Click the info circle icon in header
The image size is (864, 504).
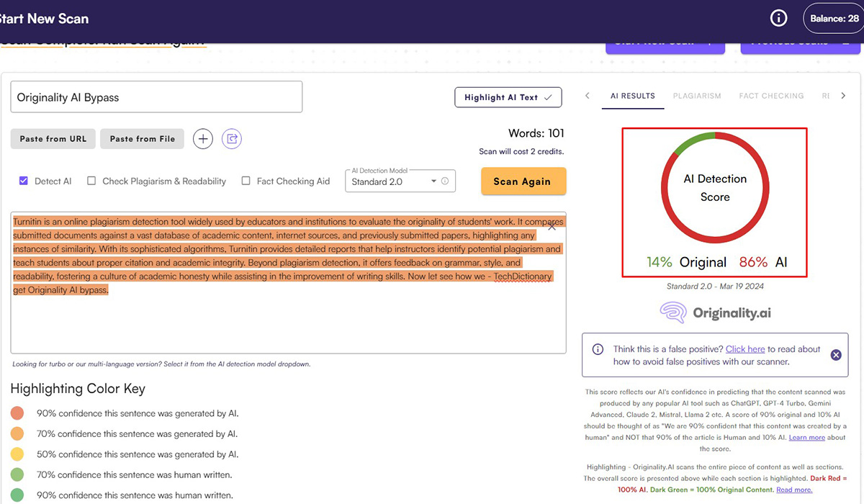[x=779, y=19]
